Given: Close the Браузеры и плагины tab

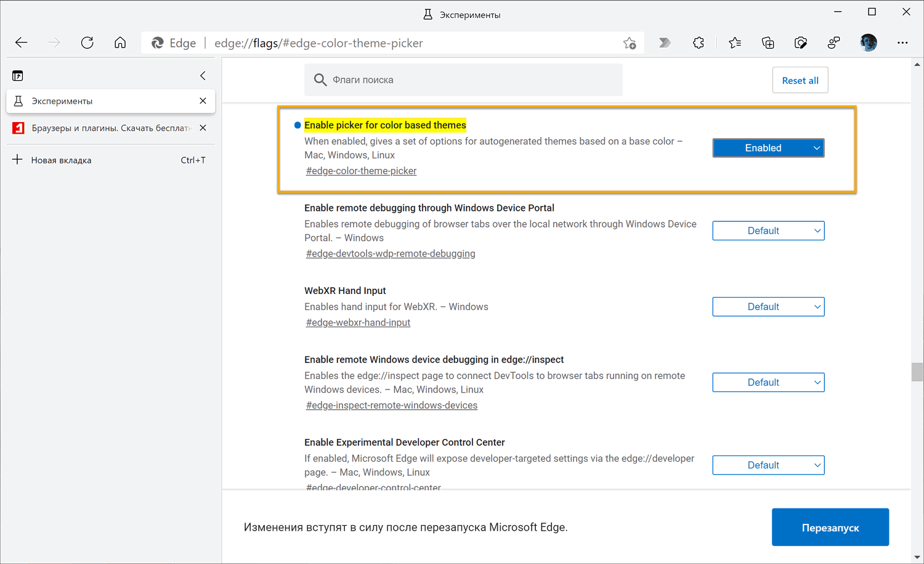Looking at the screenshot, I should click(203, 128).
